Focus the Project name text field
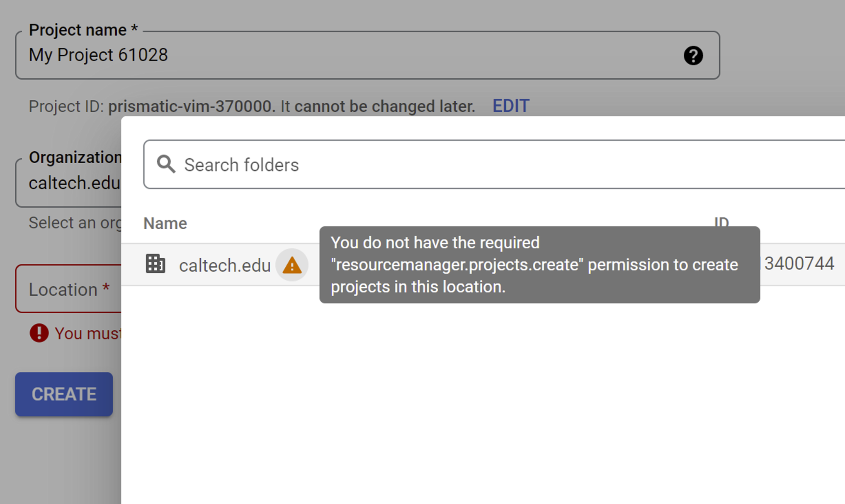This screenshot has height=504, width=845. pyautogui.click(x=367, y=55)
